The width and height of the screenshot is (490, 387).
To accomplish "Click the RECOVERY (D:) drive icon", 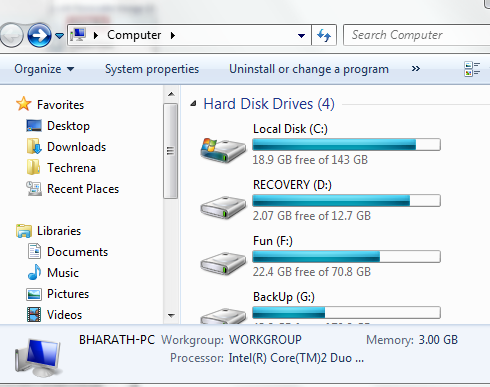I will tap(223, 207).
